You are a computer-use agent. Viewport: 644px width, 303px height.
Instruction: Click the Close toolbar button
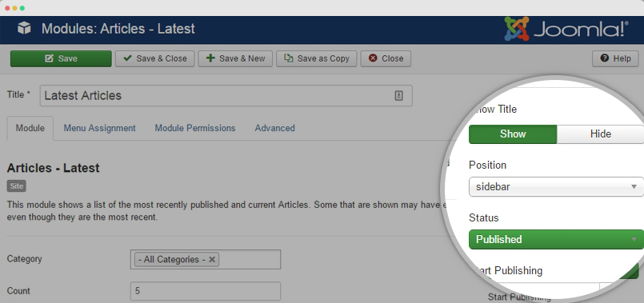[x=386, y=58]
